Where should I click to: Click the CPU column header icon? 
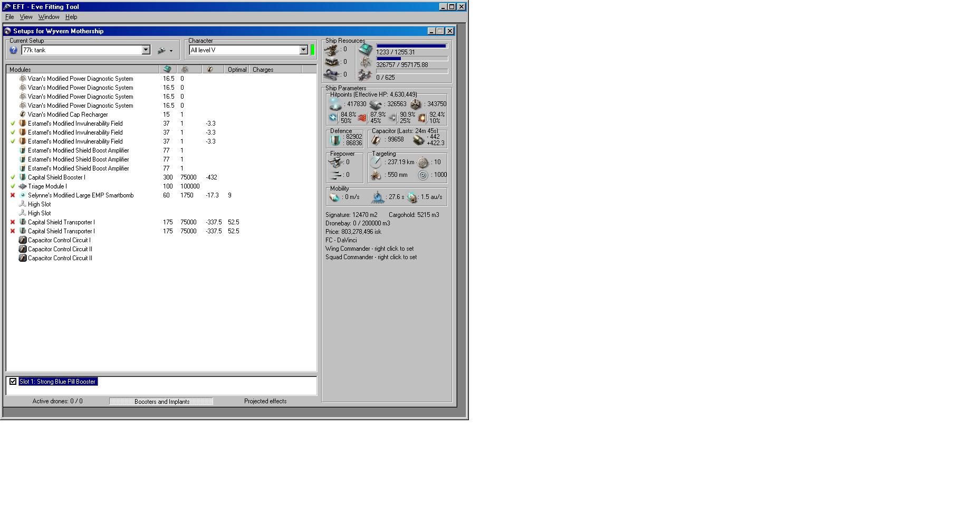point(167,70)
